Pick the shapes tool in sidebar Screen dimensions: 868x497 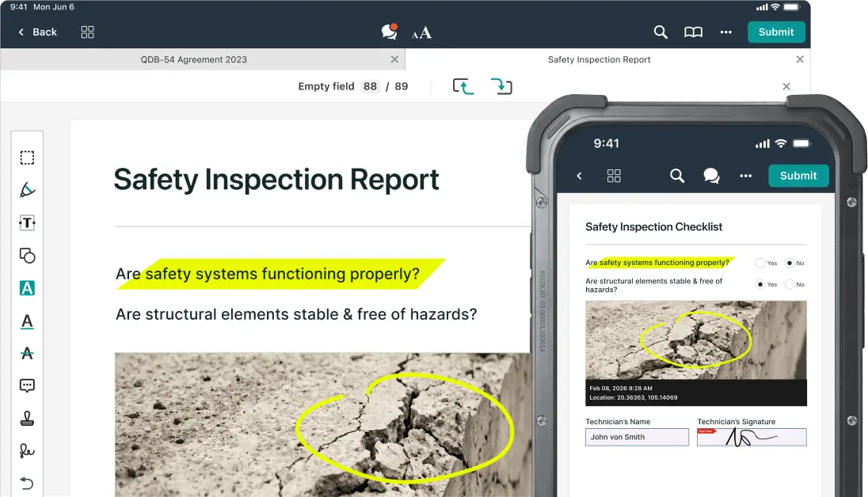[27, 256]
